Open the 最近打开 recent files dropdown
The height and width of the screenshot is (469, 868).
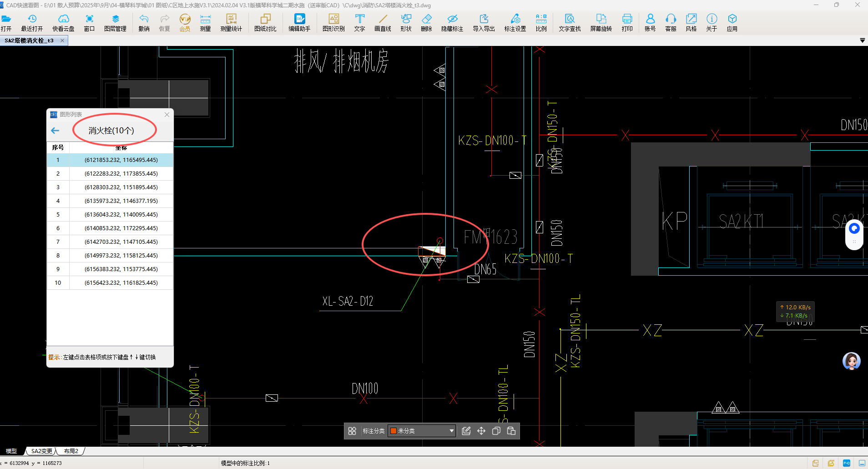(32, 23)
